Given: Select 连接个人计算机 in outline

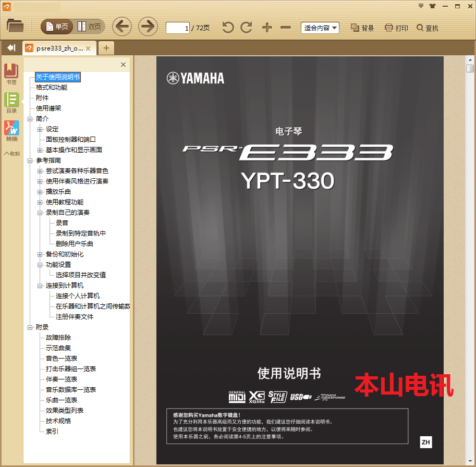Looking at the screenshot, I should coord(78,296).
